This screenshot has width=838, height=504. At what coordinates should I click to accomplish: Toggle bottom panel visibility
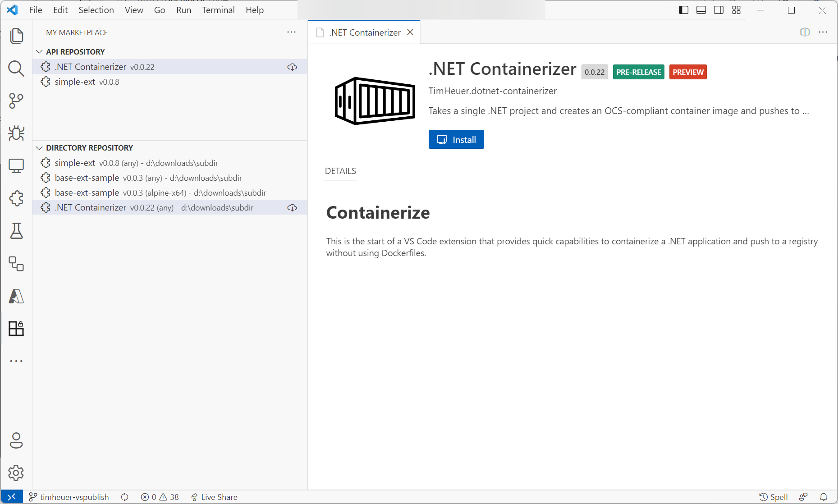click(x=701, y=10)
